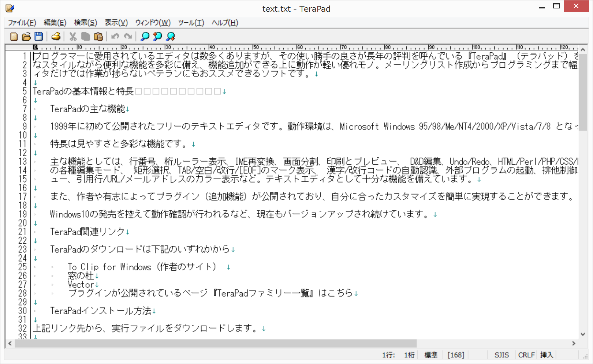Image resolution: width=593 pixels, height=364 pixels.
Task: Click the [168] status bar value
Action: tap(456, 355)
